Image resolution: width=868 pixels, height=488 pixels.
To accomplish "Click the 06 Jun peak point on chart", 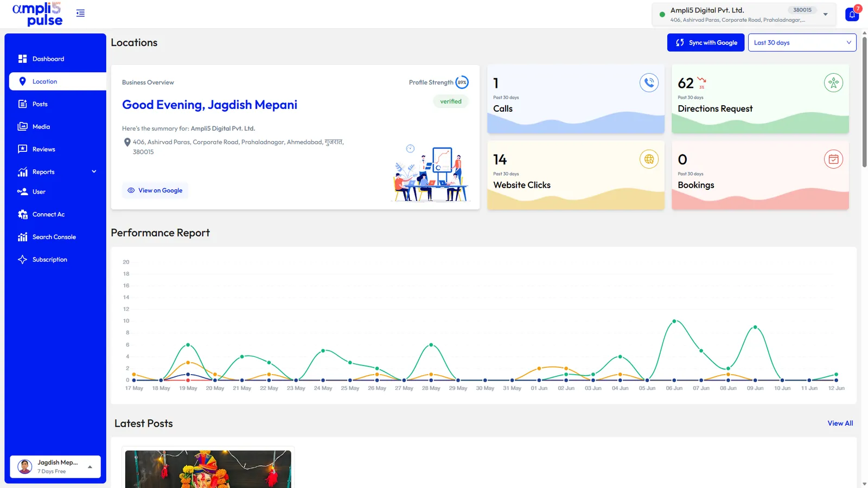I will click(x=674, y=321).
